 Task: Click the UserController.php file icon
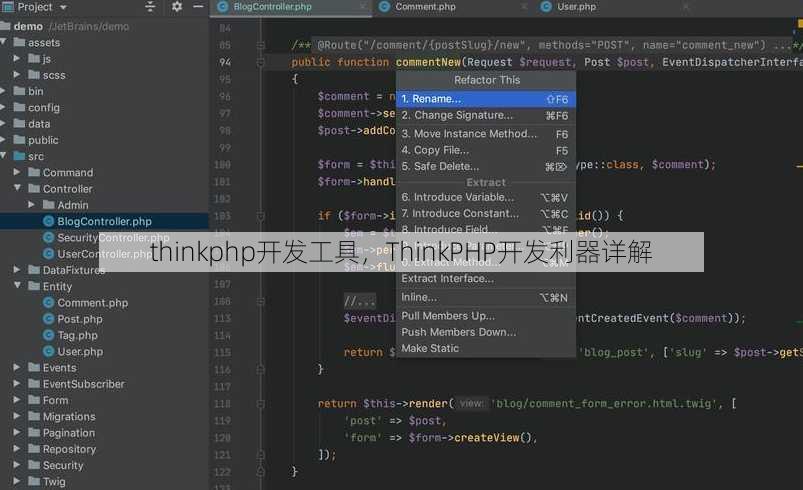click(49, 253)
